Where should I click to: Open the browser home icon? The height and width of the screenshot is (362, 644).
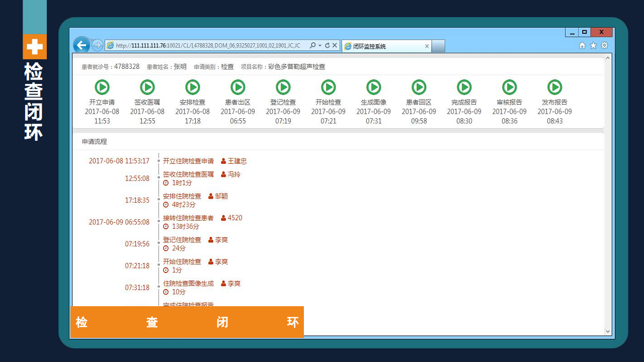pos(582,45)
